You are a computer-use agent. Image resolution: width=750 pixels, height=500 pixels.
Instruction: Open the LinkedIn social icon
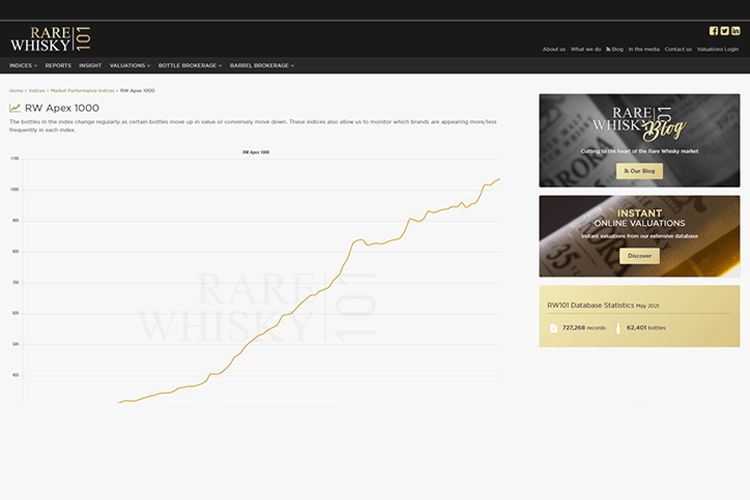tap(736, 31)
